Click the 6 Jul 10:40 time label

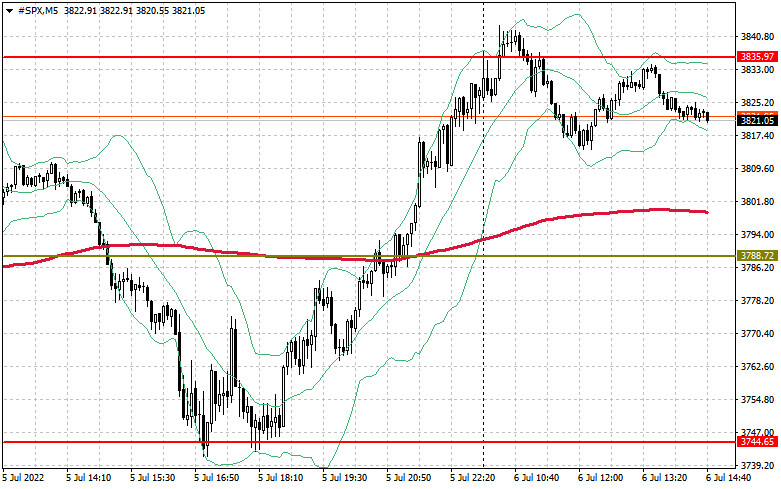pos(536,478)
